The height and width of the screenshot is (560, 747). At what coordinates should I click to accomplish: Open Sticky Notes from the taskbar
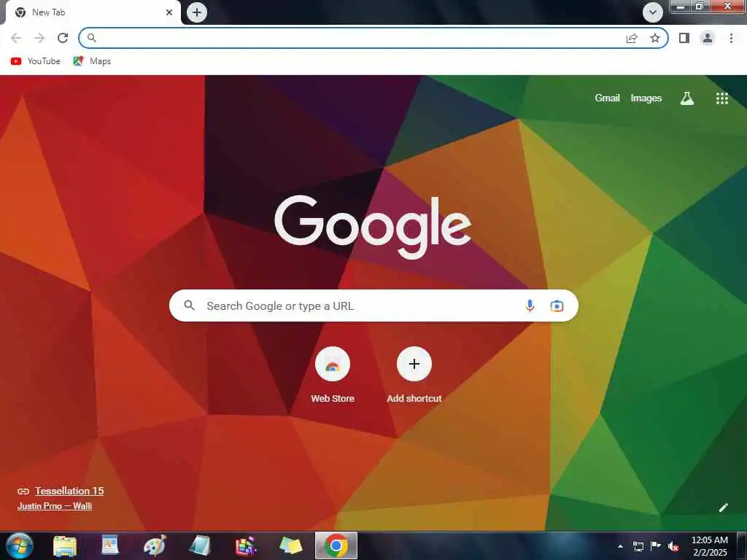coord(290,546)
